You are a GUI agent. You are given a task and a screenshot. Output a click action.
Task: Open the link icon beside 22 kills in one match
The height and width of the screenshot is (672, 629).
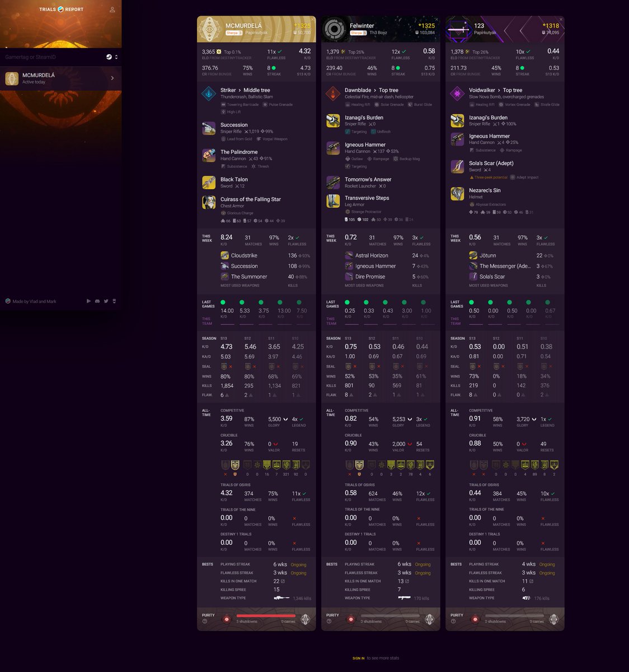[283, 581]
